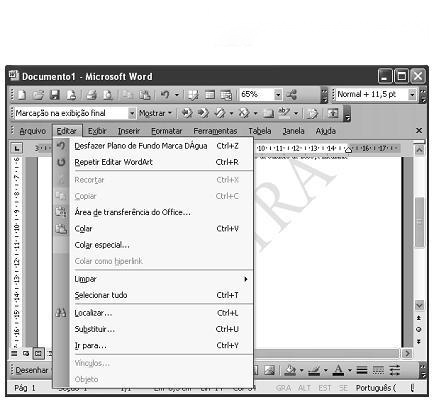
Task: Click the Desenhar button on Drawing toolbar
Action: 32,370
